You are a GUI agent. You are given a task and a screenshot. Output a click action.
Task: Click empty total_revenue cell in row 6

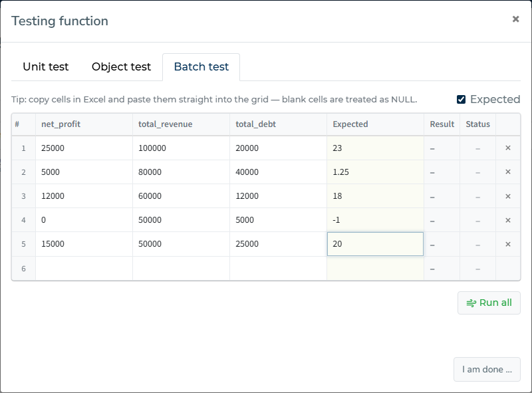pos(181,269)
